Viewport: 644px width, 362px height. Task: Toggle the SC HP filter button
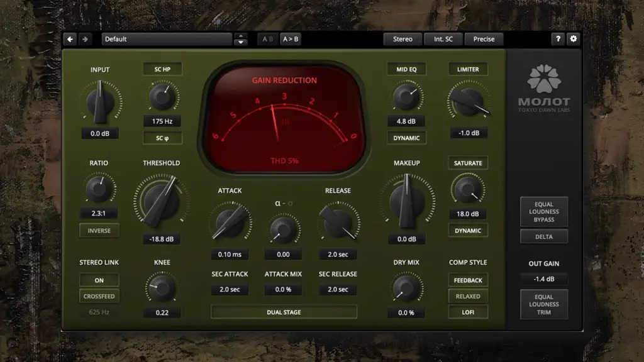point(162,69)
